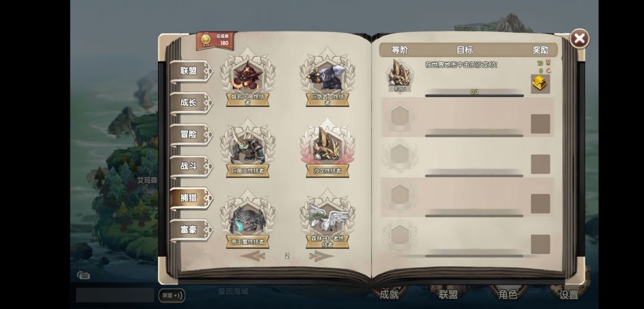Click the chat input field
This screenshot has height=309, width=644.
click(115, 295)
